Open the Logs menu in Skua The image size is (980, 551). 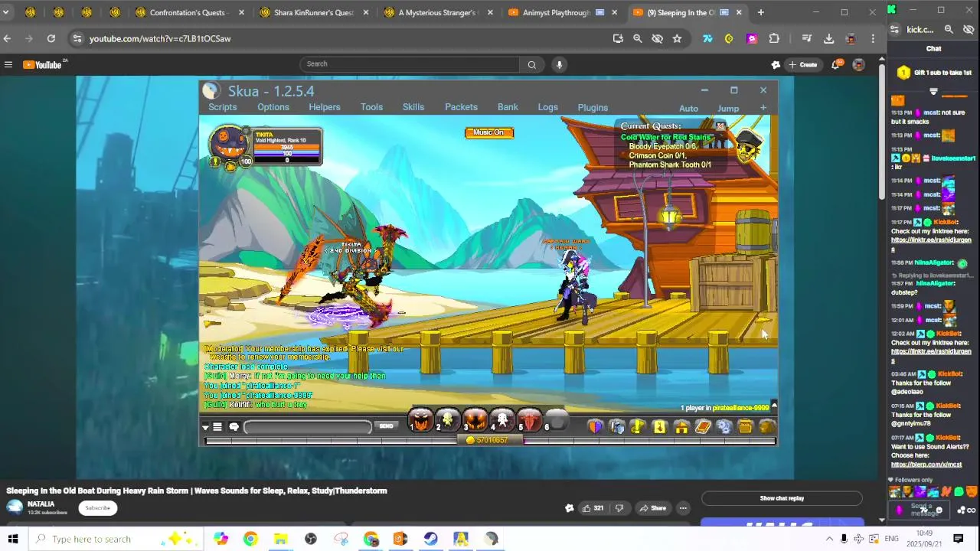click(547, 107)
